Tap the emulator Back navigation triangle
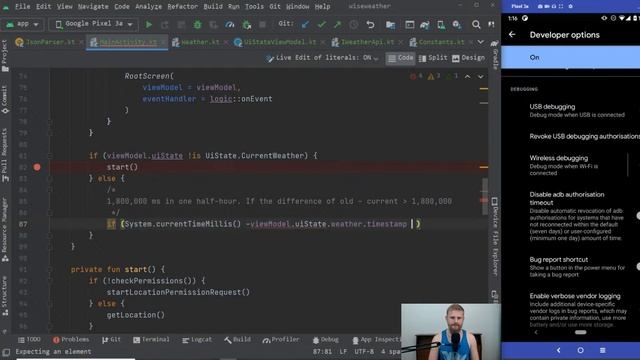 pyautogui.click(x=558, y=350)
